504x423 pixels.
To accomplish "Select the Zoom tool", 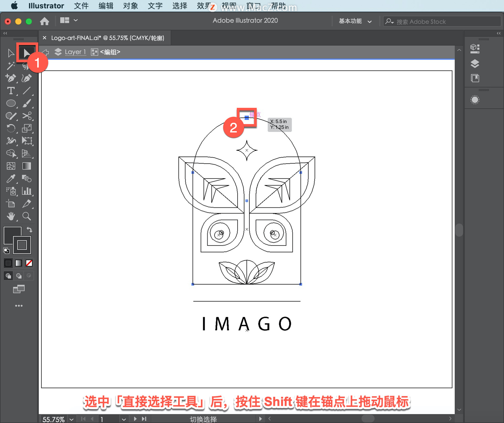I will 27,216.
